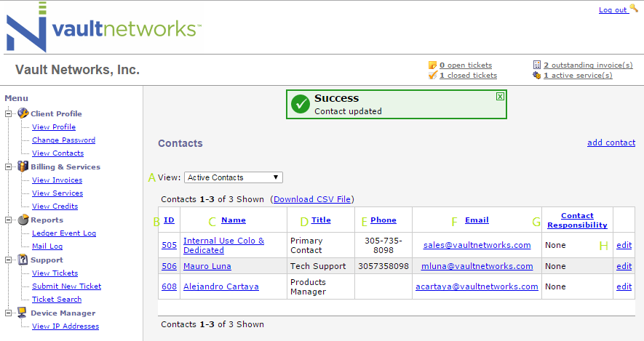Screen dimensions: 644x341
Task: Click the open tickets folder icon
Action: pyautogui.click(x=432, y=65)
